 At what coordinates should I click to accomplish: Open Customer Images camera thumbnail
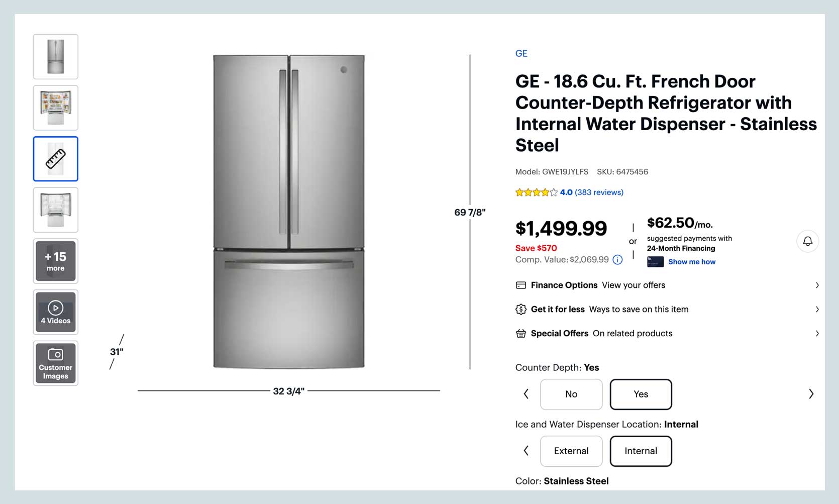click(56, 363)
